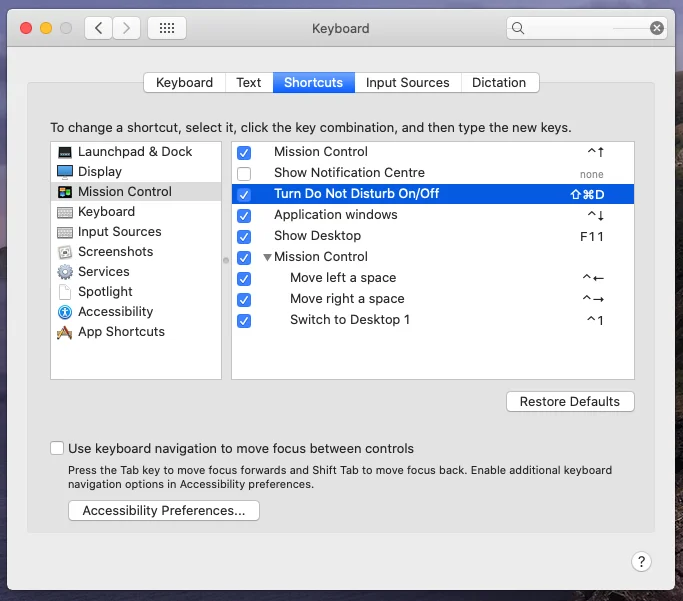683x601 pixels.
Task: Open the Input Sources tab
Action: 408,83
